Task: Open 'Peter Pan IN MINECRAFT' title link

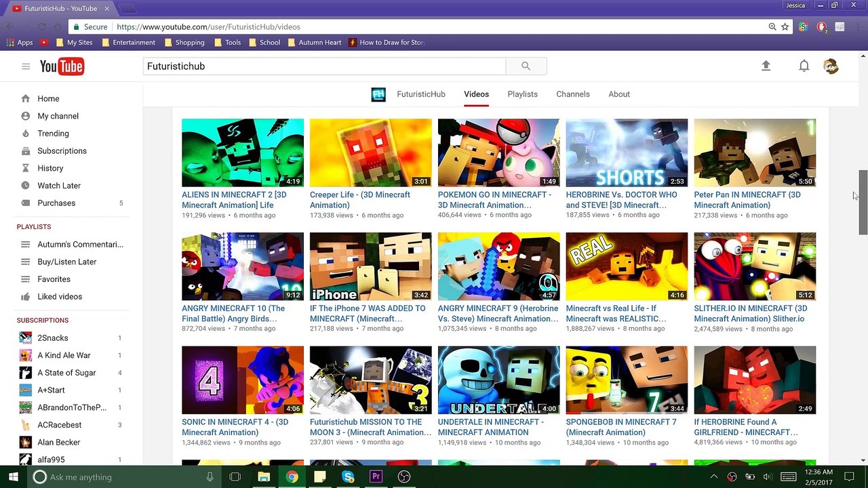Action: tap(747, 200)
